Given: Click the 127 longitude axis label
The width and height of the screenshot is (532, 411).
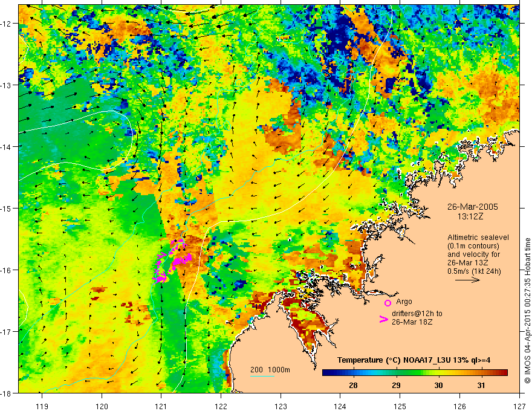Looking at the screenshot, I should pos(519,406).
